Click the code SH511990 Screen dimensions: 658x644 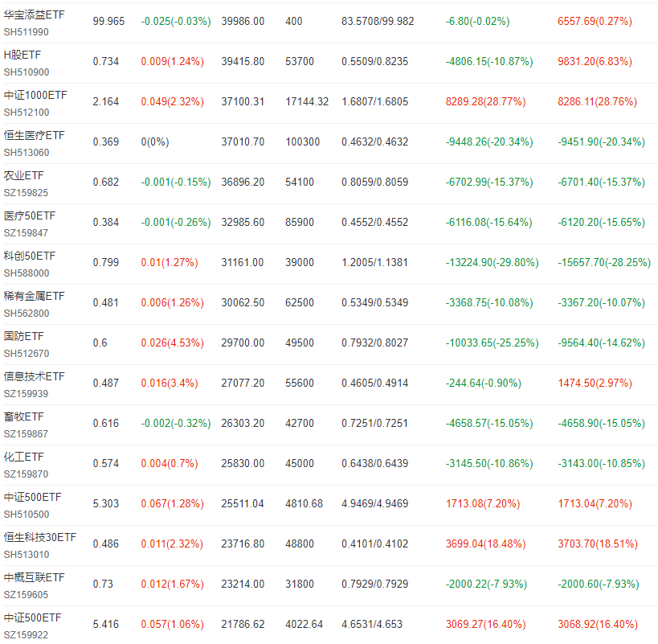(26, 32)
